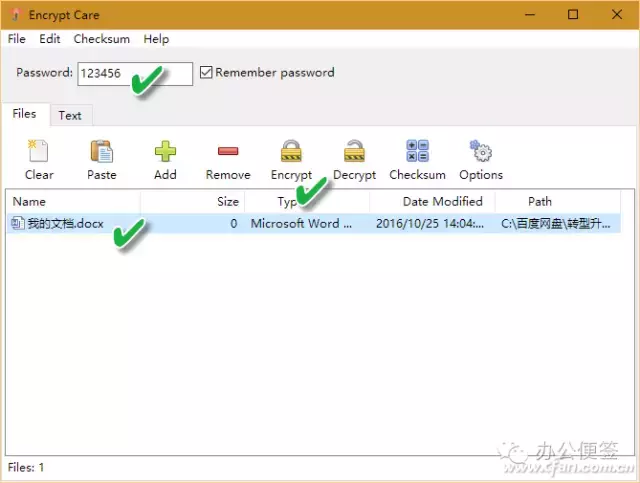Click the Size value 0 cell
The width and height of the screenshot is (640, 483).
click(x=233, y=223)
